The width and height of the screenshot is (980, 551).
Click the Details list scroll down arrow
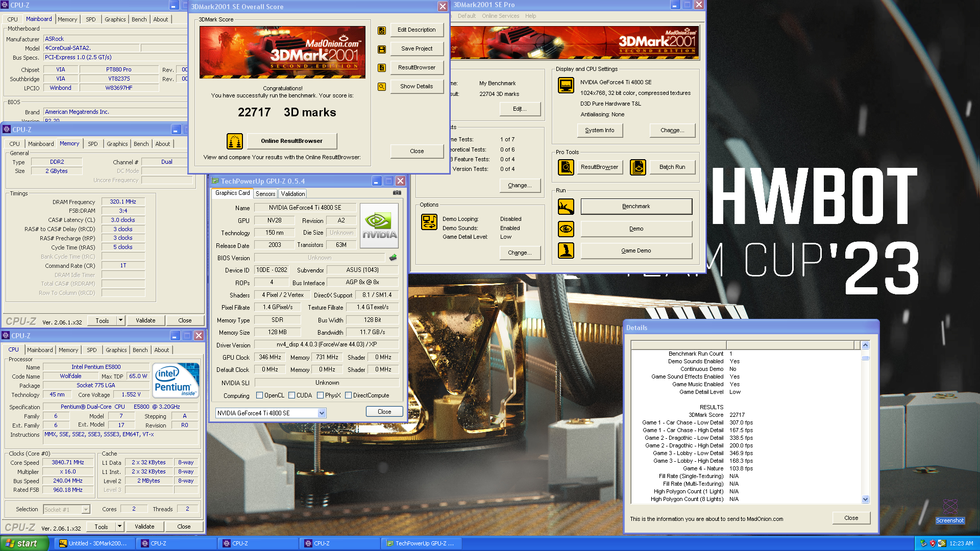865,499
